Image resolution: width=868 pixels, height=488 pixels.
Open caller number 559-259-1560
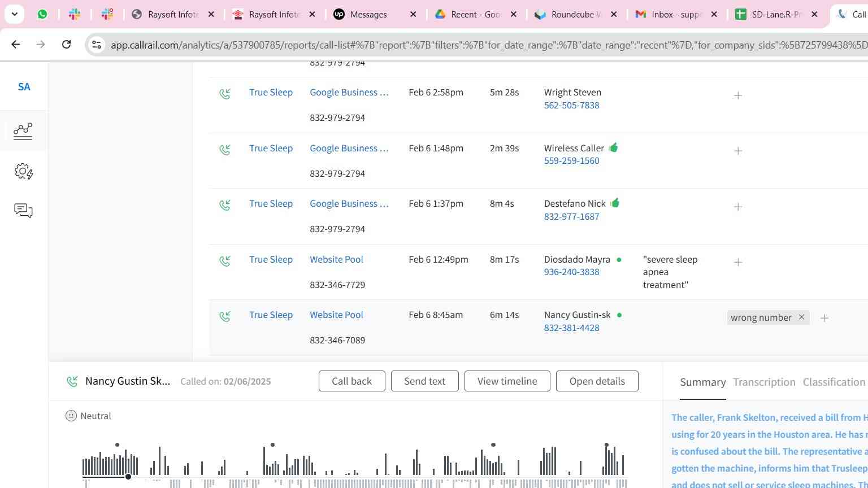coord(571,160)
